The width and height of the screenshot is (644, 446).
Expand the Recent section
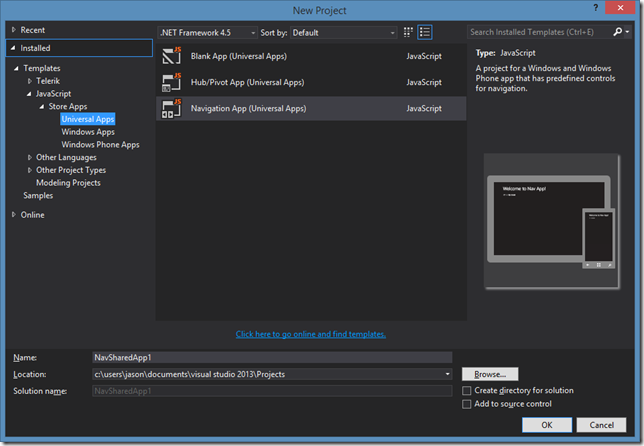(14, 30)
